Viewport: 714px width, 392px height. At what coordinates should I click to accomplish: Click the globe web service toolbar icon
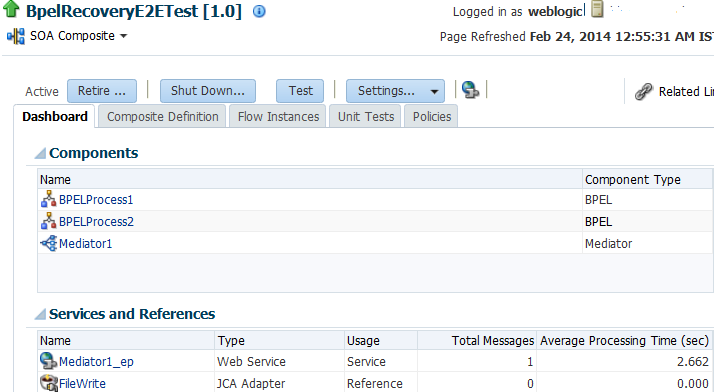[x=470, y=90]
